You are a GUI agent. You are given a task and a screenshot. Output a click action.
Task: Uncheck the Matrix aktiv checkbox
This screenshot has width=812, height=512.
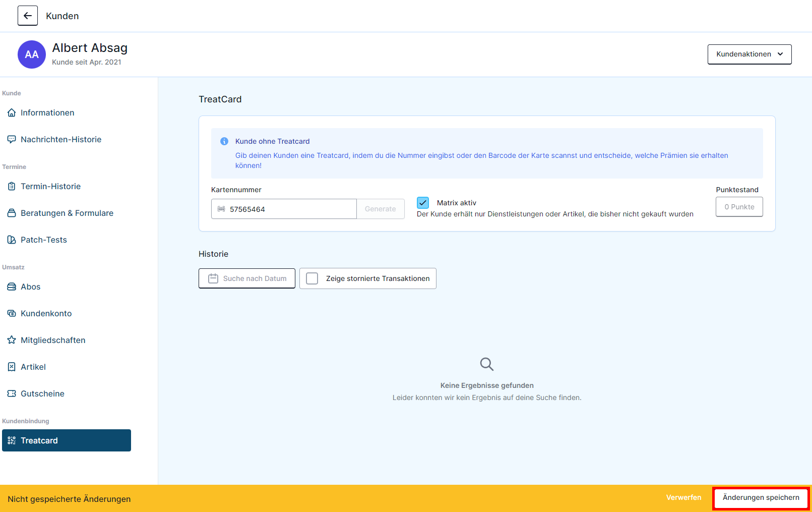[423, 203]
